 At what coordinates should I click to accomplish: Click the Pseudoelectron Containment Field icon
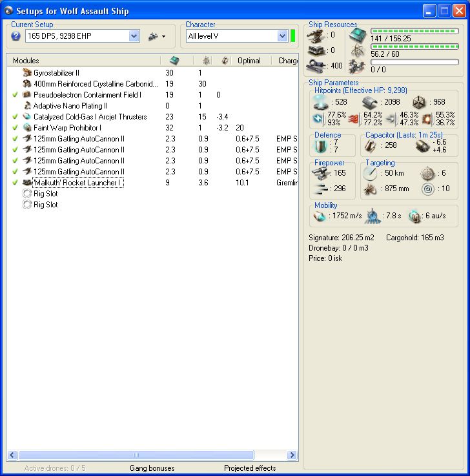27,94
